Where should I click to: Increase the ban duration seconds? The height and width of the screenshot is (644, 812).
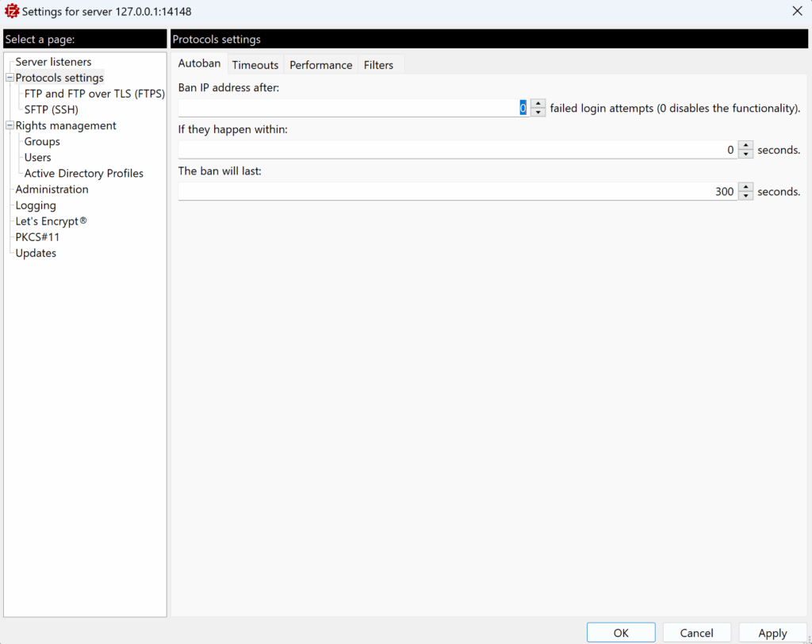point(745,187)
